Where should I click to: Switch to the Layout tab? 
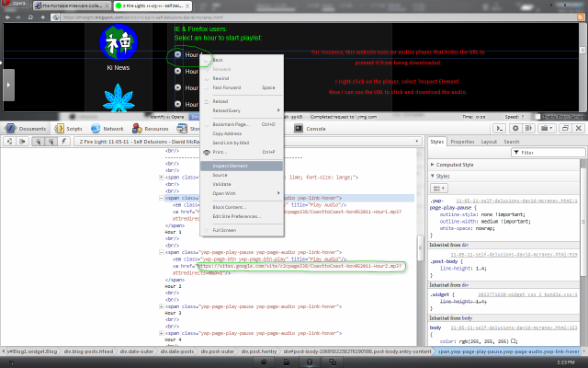coord(489,142)
